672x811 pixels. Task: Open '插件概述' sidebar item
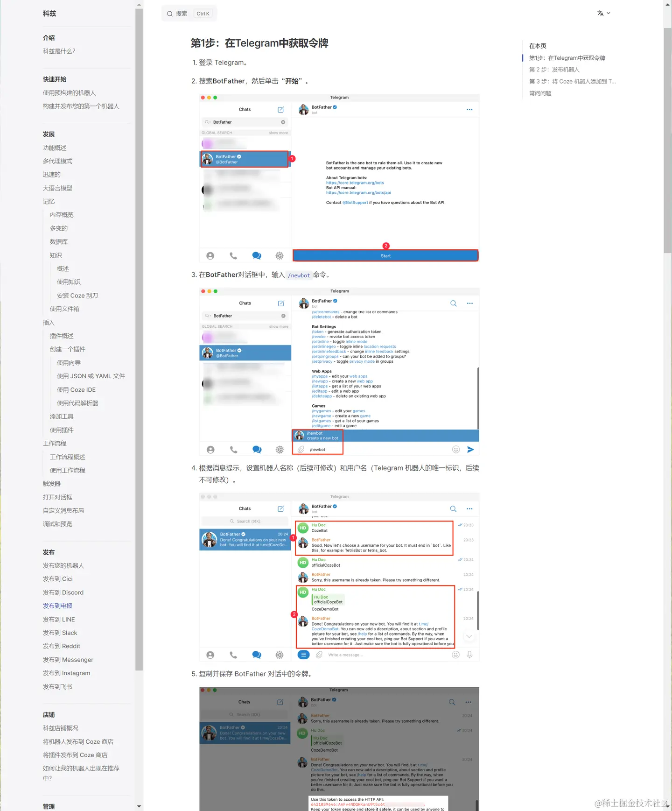click(62, 336)
